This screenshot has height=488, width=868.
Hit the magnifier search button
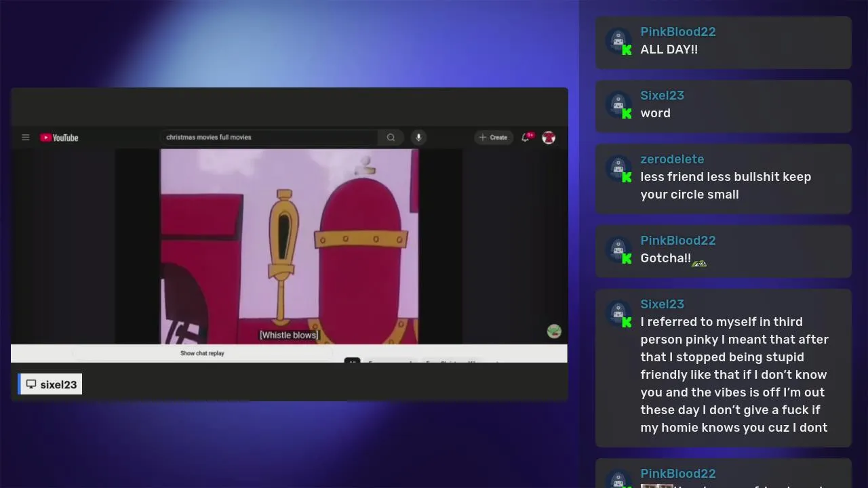click(x=391, y=138)
